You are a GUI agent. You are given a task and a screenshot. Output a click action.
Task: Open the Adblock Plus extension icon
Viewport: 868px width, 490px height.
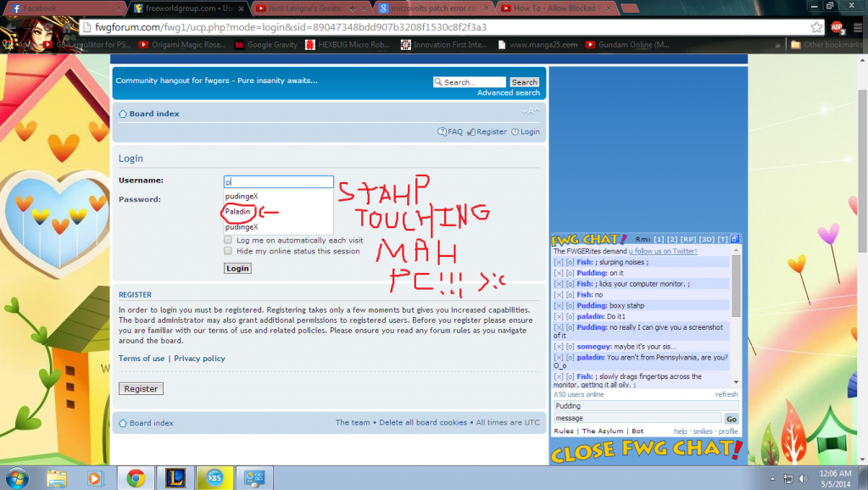pos(837,27)
